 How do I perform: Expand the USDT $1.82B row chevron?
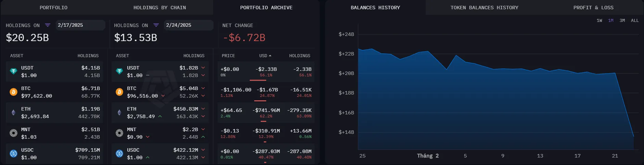click(203, 68)
